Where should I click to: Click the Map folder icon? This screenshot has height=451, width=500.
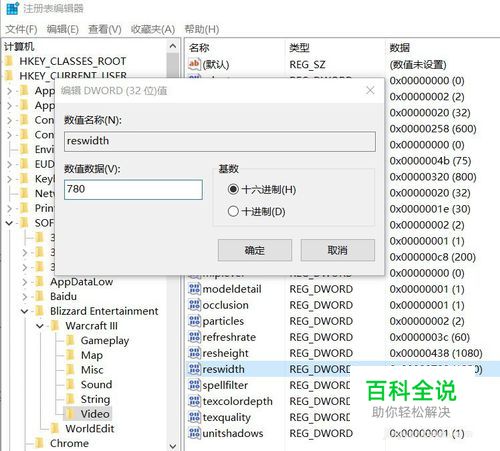pyautogui.click(x=70, y=355)
